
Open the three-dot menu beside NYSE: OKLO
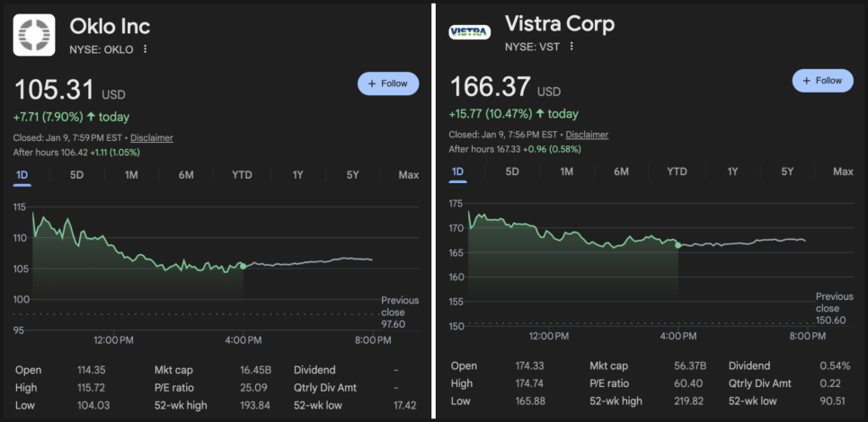click(x=146, y=49)
